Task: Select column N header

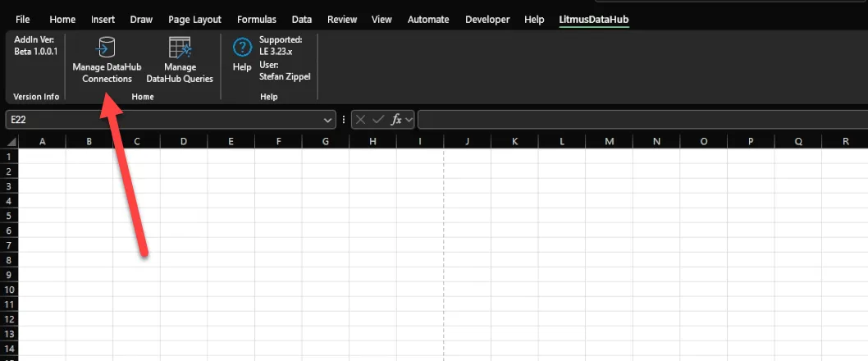Action: click(656, 142)
